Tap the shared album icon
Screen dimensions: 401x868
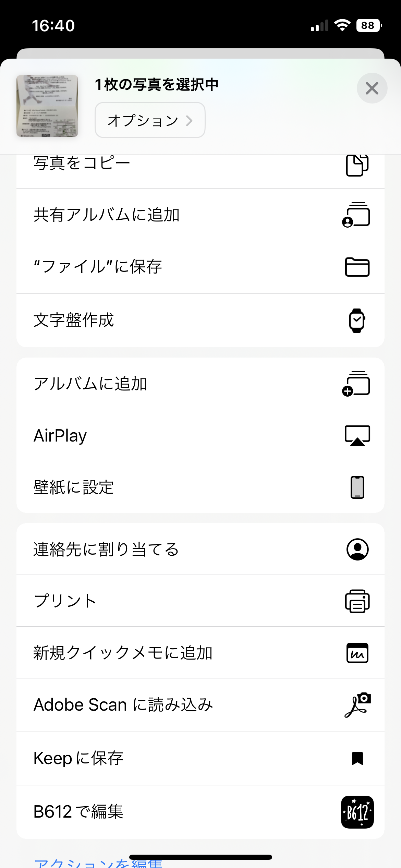click(356, 215)
